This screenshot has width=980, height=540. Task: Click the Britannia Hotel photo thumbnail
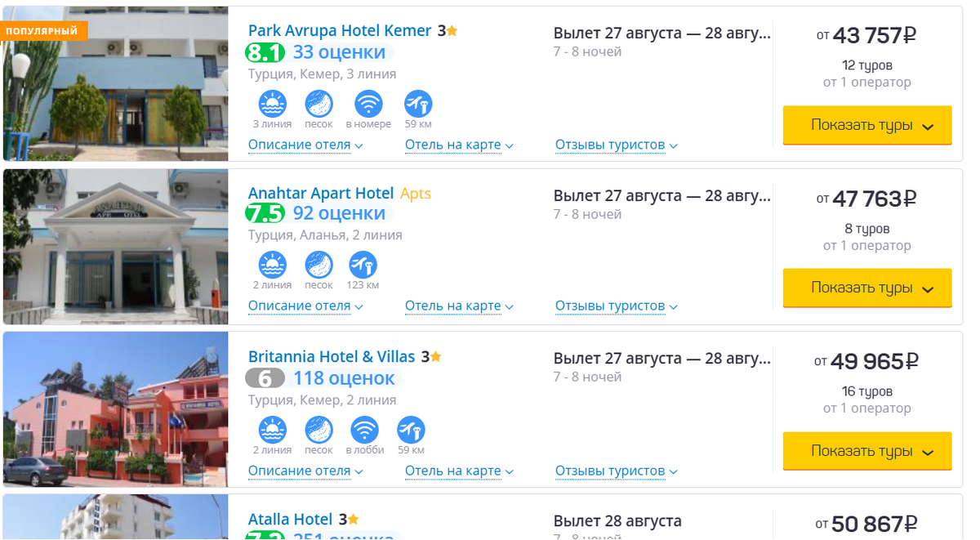[x=115, y=409]
